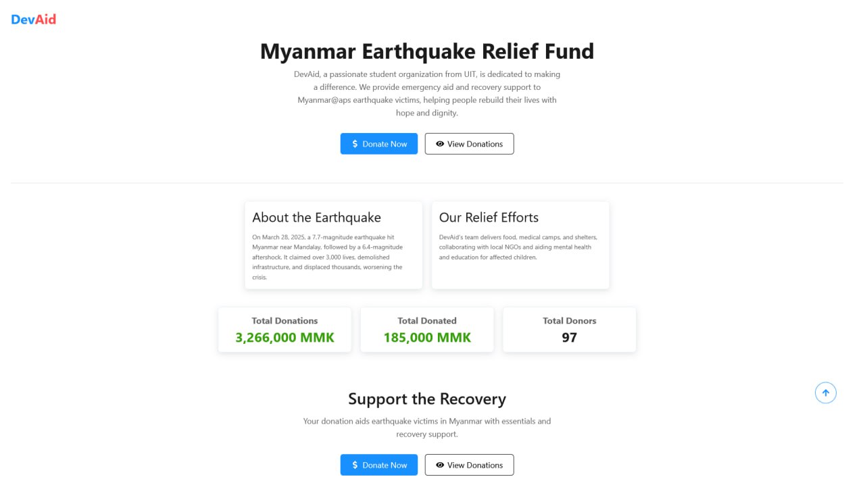Click the Total Donors count of 97
The width and height of the screenshot is (865, 504).
click(x=569, y=337)
